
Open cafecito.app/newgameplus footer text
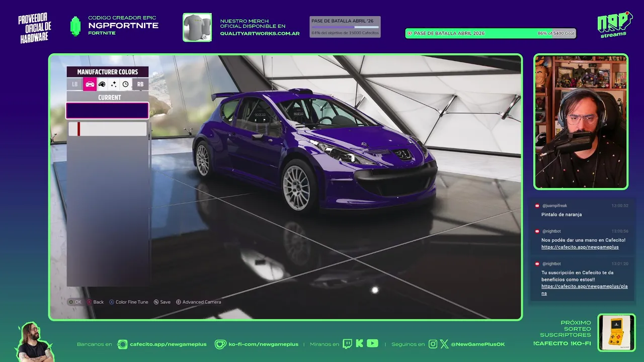click(168, 344)
